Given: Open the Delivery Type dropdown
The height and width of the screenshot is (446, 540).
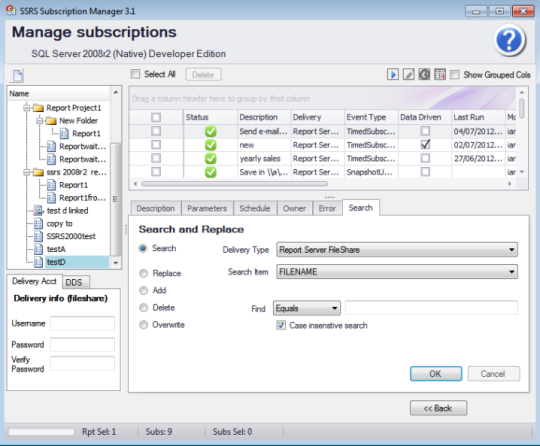Looking at the screenshot, I should click(397, 250).
